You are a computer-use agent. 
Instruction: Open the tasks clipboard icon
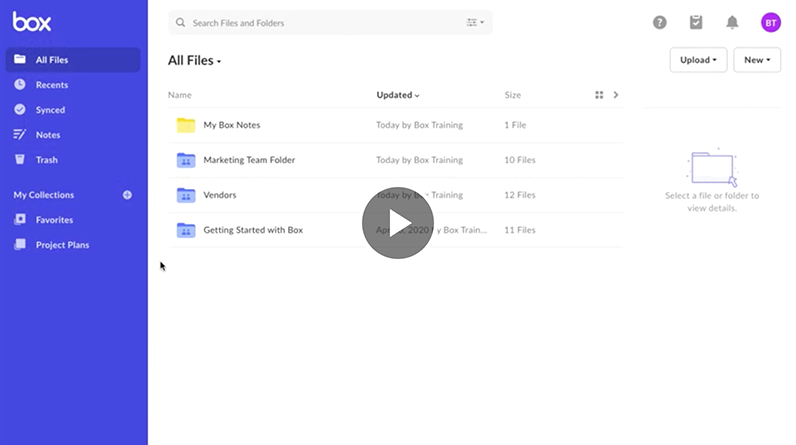pos(696,22)
